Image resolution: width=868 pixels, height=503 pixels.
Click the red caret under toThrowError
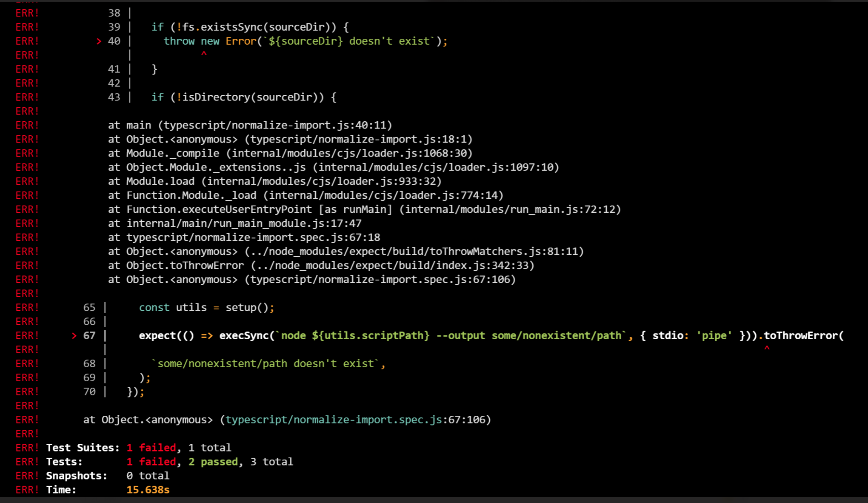tap(767, 349)
